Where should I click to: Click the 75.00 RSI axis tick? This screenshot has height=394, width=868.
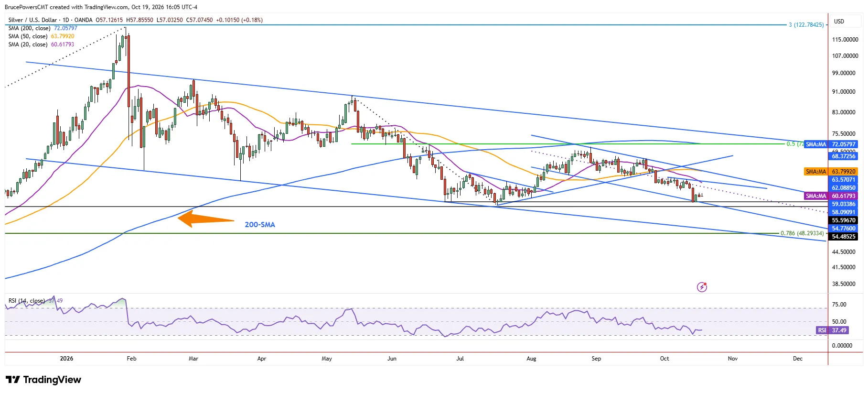click(x=839, y=305)
